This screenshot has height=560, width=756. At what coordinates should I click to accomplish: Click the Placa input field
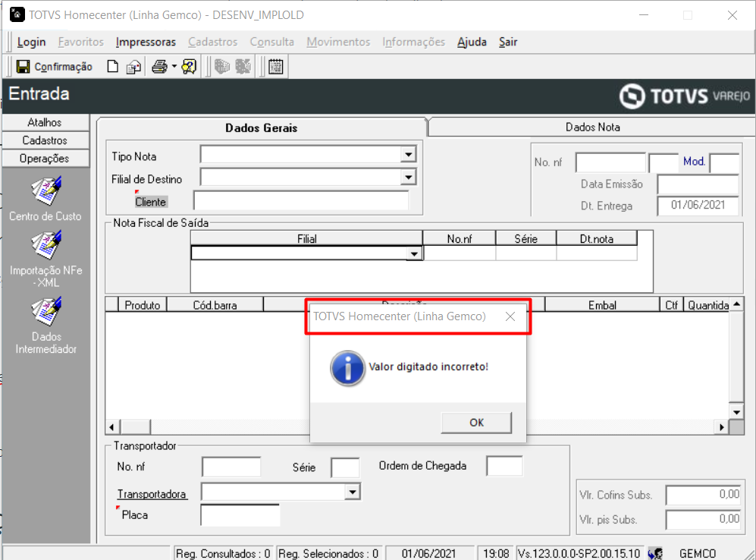pyautogui.click(x=240, y=515)
